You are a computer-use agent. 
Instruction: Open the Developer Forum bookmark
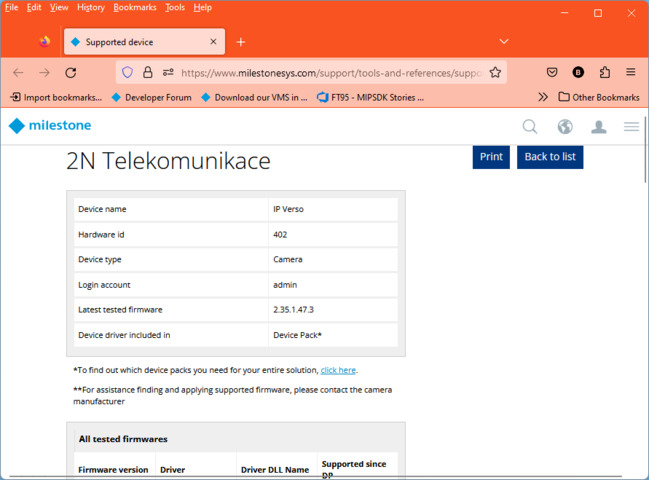[x=151, y=97]
